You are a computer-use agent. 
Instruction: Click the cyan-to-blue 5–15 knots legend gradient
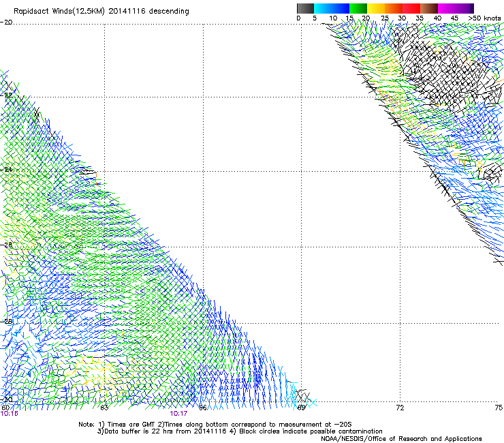click(x=332, y=8)
